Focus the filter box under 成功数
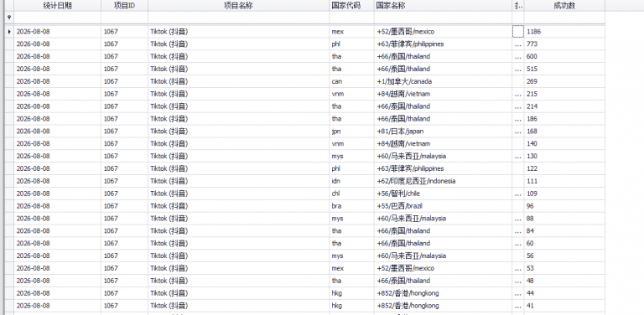The height and width of the screenshot is (315, 644). (x=564, y=18)
